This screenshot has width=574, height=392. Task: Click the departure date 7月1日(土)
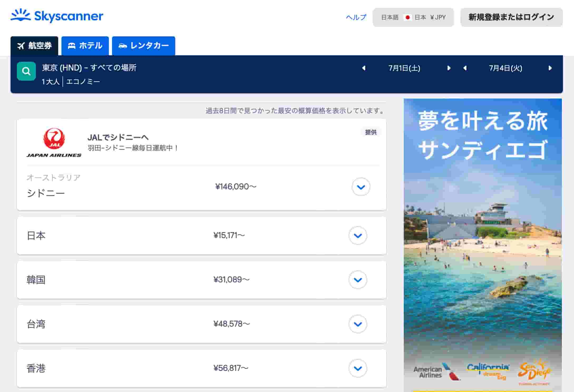pos(404,68)
